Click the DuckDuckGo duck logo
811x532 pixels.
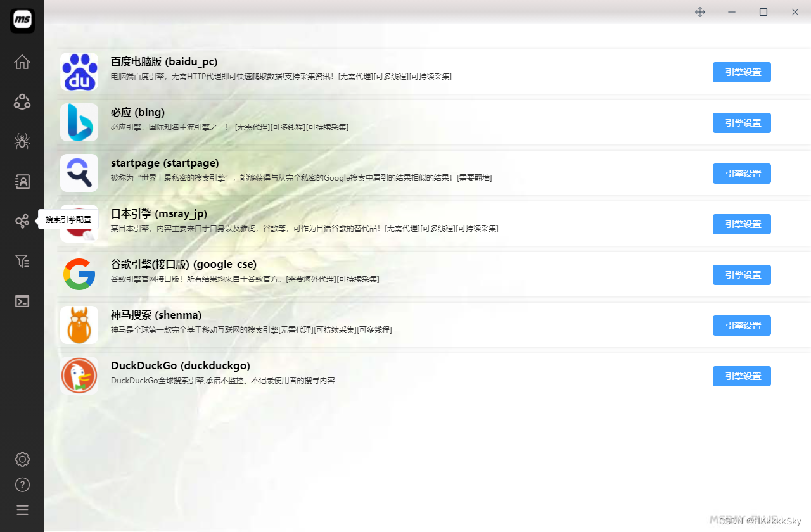pyautogui.click(x=79, y=376)
